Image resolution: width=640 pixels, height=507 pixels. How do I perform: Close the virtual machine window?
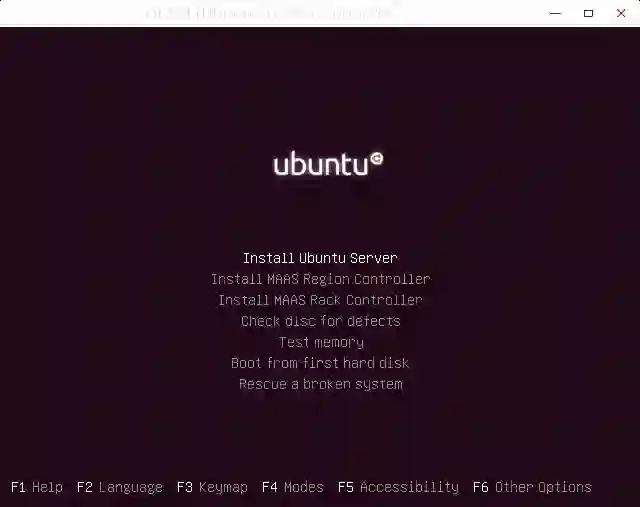[621, 13]
